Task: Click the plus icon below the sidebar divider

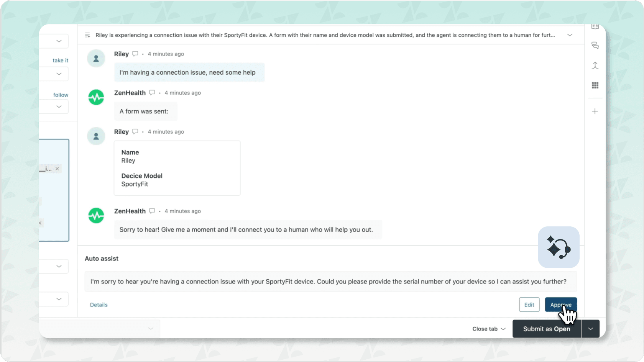Action: tap(595, 111)
